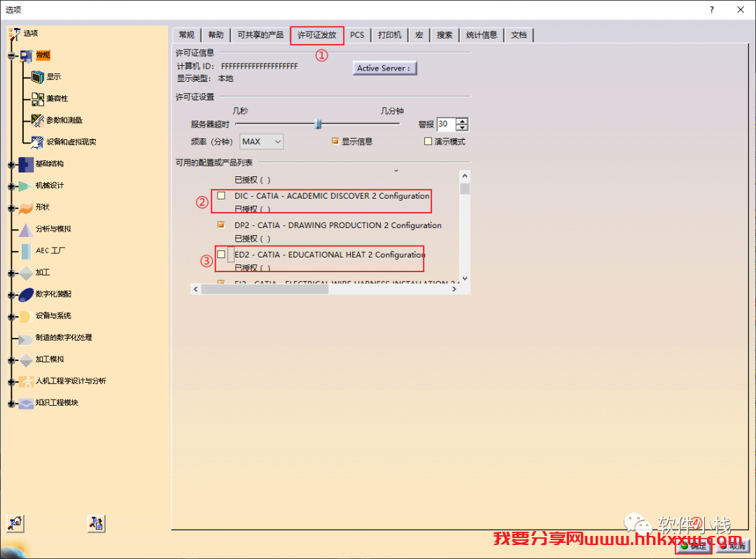The width and height of the screenshot is (756, 559).
Task: Open the 频率 MAX dropdown
Action: 261,141
